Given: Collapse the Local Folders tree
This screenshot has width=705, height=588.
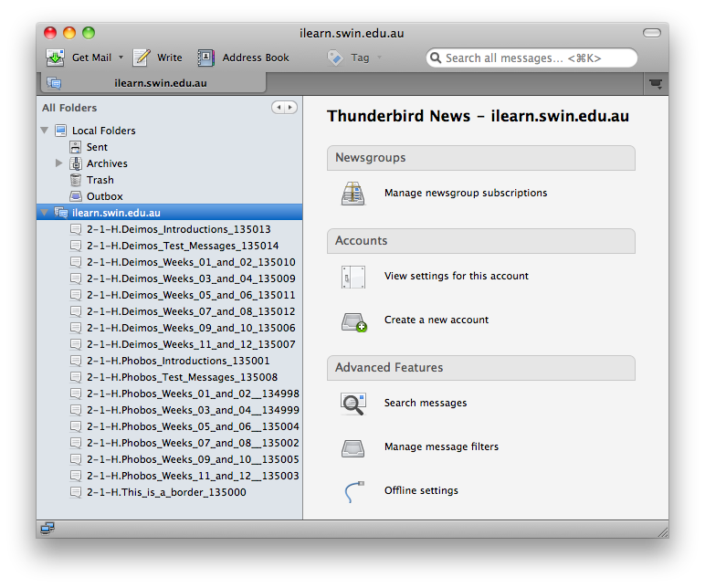Looking at the screenshot, I should click(45, 131).
